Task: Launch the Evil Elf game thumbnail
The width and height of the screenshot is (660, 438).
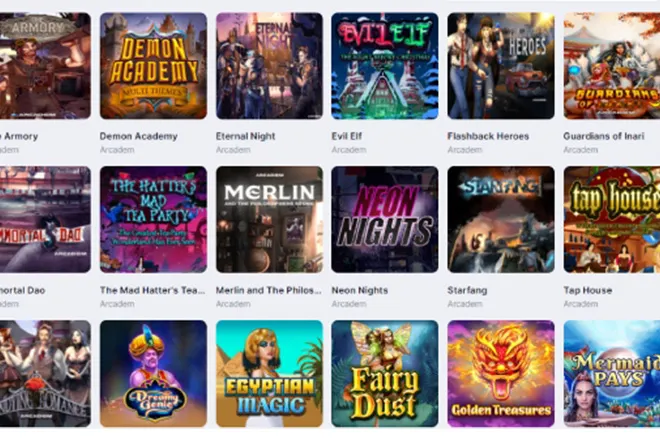Action: coord(385,66)
